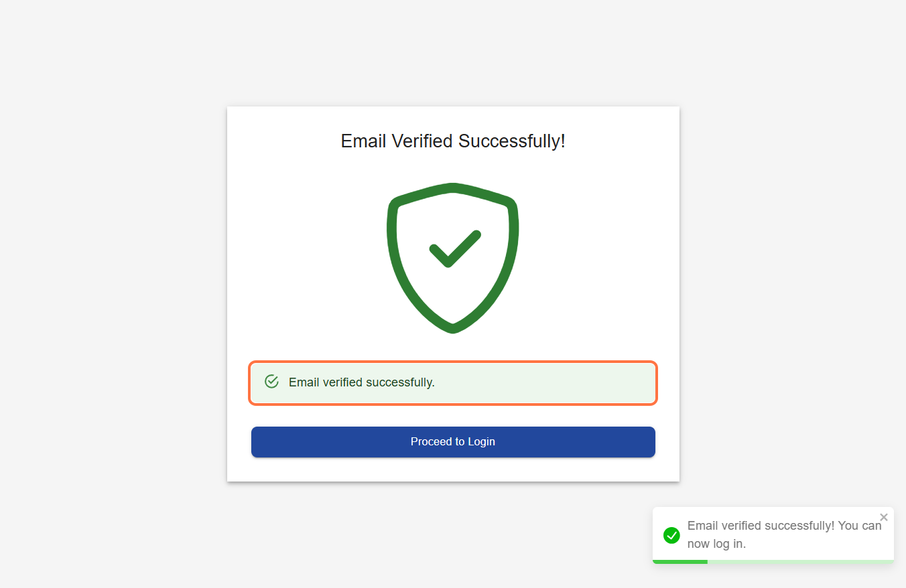
Task: Select the "Email Verified Successfully!" heading
Action: 453,141
